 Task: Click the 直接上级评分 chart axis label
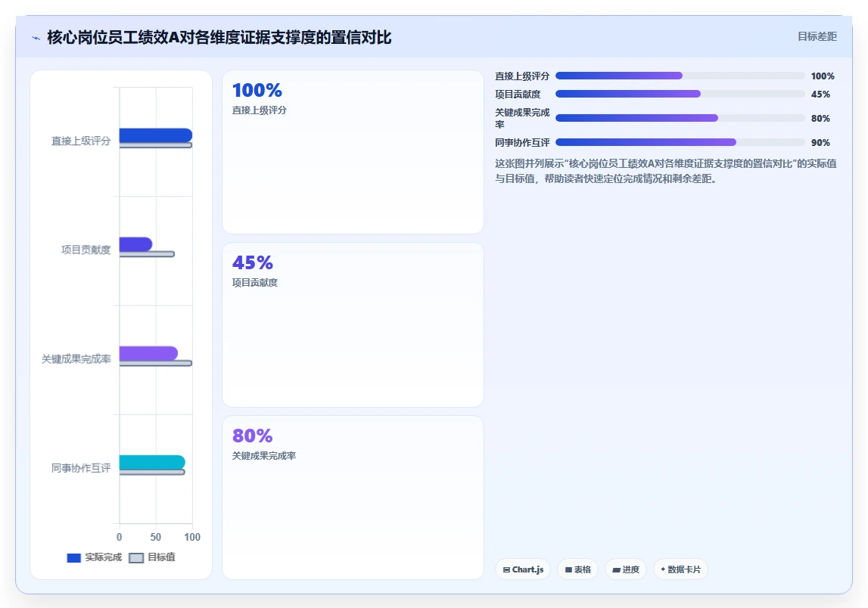point(81,141)
